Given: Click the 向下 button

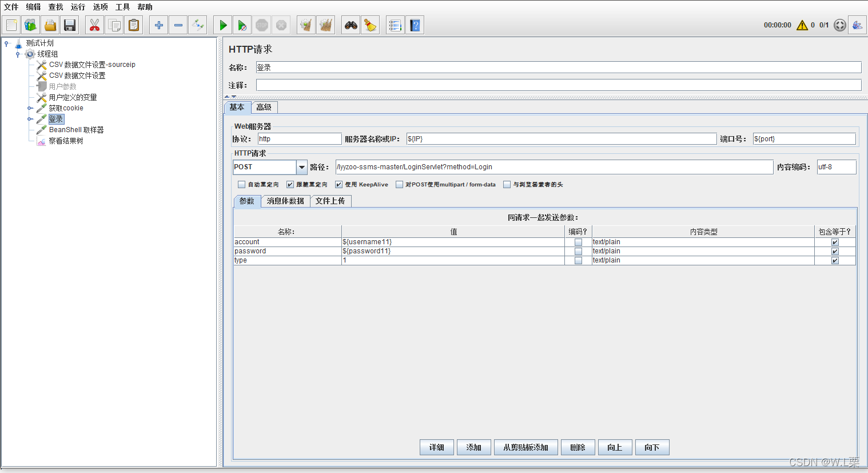Looking at the screenshot, I should [x=652, y=447].
